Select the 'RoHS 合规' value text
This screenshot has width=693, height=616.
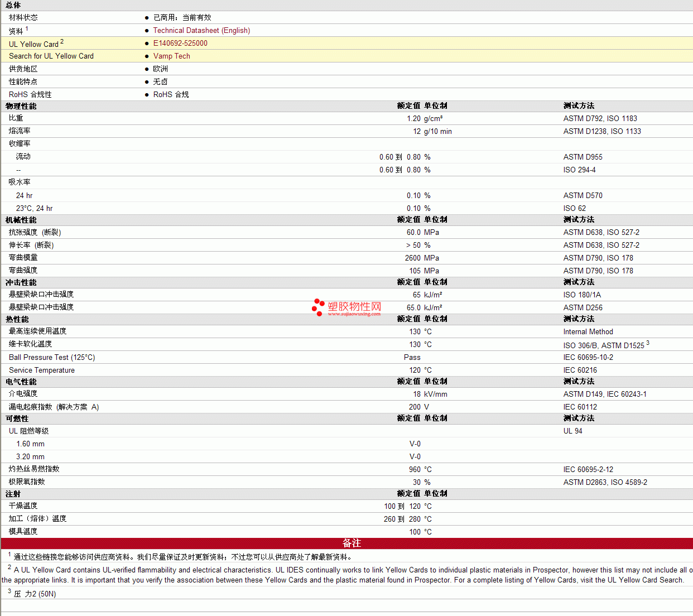coord(171,95)
